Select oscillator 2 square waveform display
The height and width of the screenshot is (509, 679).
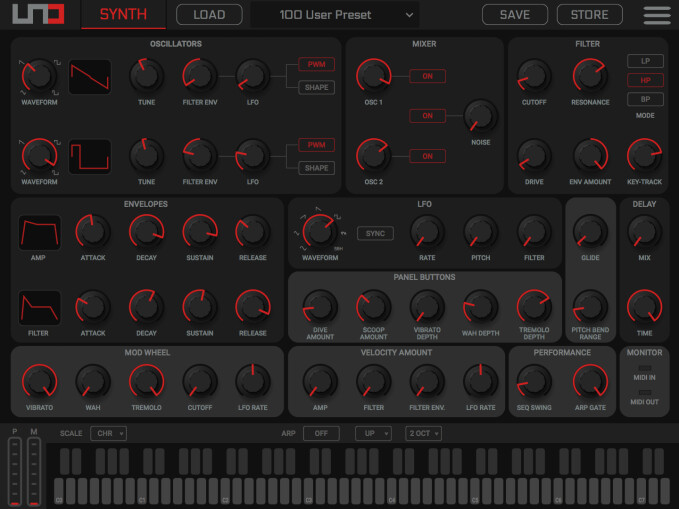click(x=89, y=155)
